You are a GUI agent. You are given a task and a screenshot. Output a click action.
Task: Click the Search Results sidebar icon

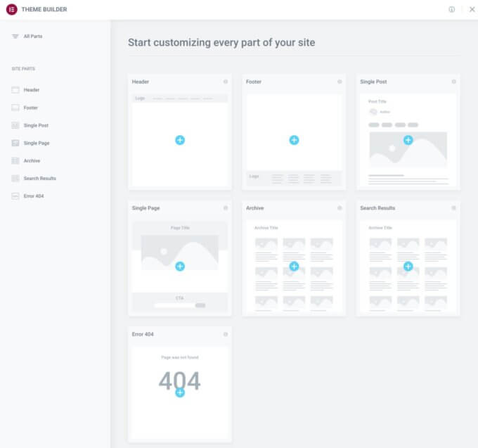click(x=15, y=179)
